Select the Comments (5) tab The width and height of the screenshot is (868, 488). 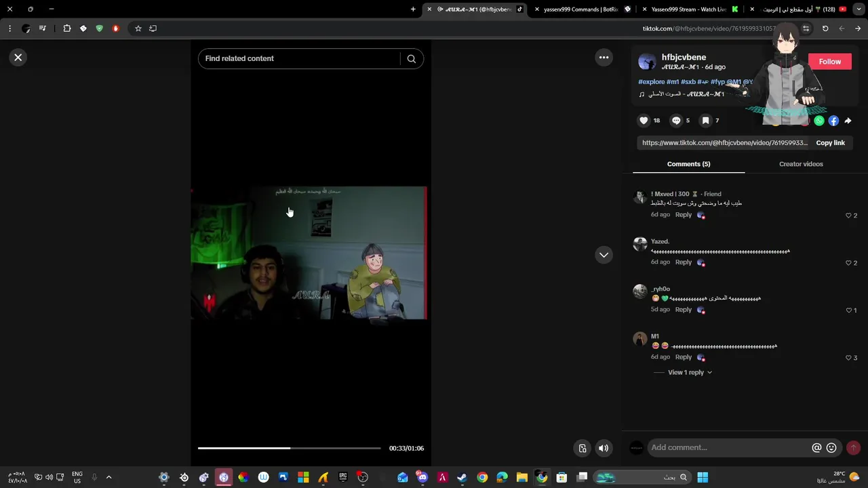[x=688, y=164]
